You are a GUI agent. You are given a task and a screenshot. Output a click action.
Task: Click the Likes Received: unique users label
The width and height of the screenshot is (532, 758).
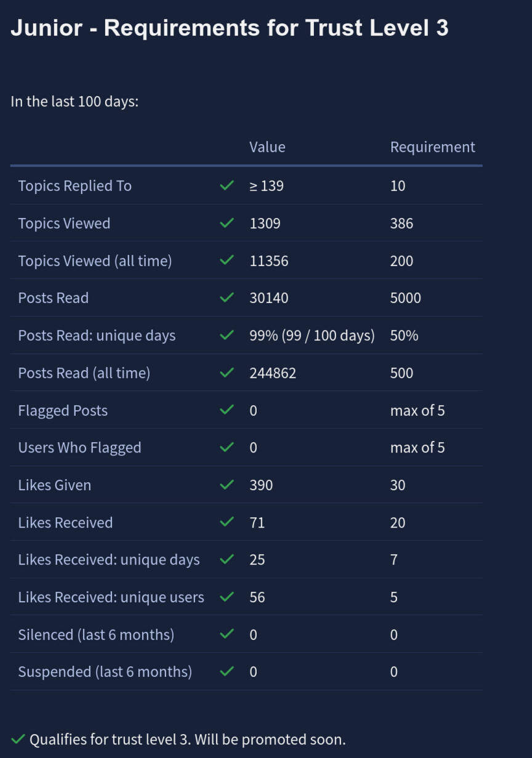[111, 597]
